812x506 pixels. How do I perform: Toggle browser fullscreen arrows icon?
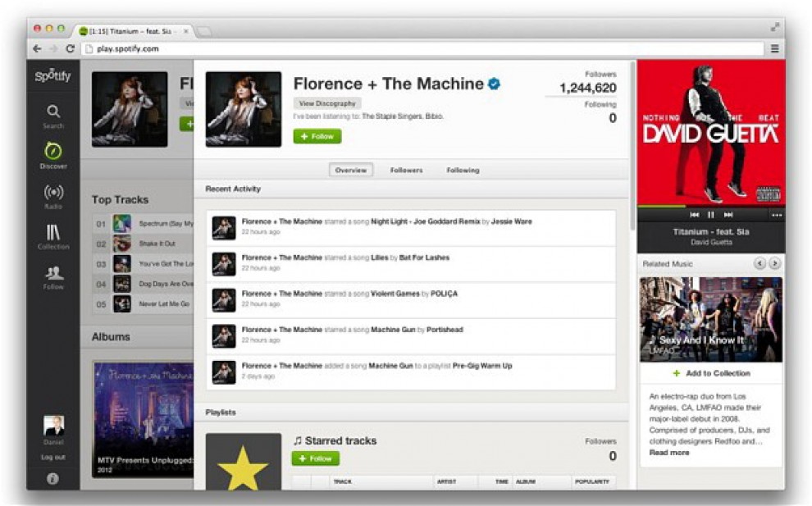[x=775, y=27]
